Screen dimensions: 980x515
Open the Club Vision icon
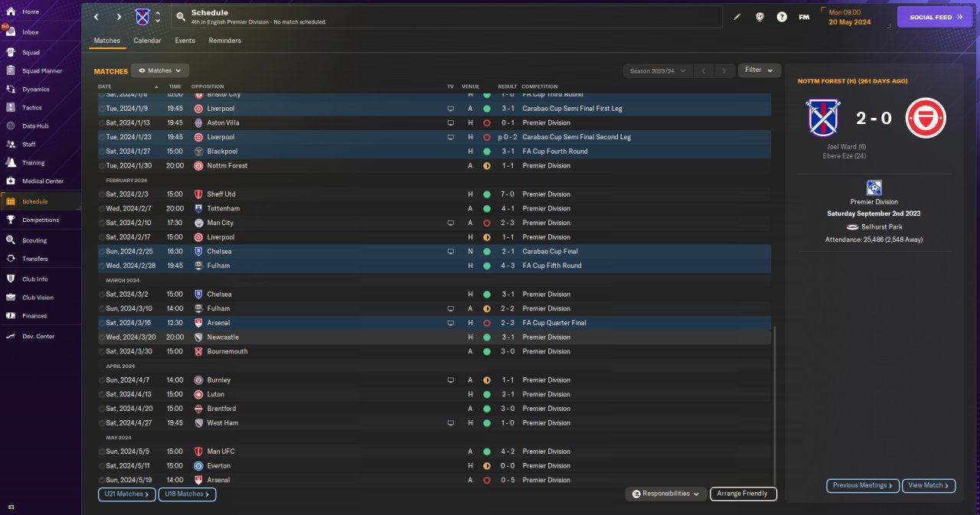click(x=11, y=298)
